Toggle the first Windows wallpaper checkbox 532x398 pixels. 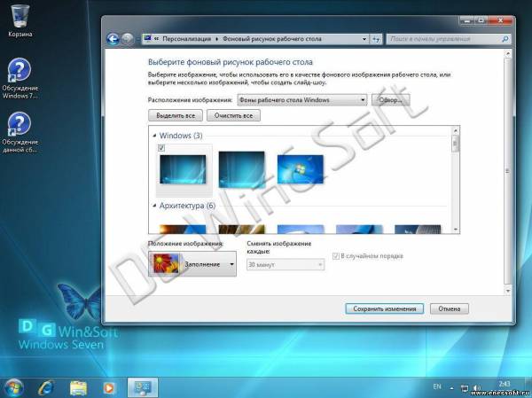tap(161, 148)
